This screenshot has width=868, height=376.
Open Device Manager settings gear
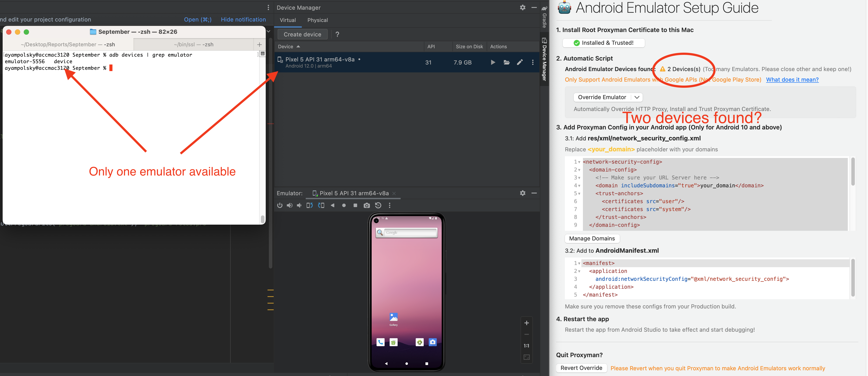[522, 7]
